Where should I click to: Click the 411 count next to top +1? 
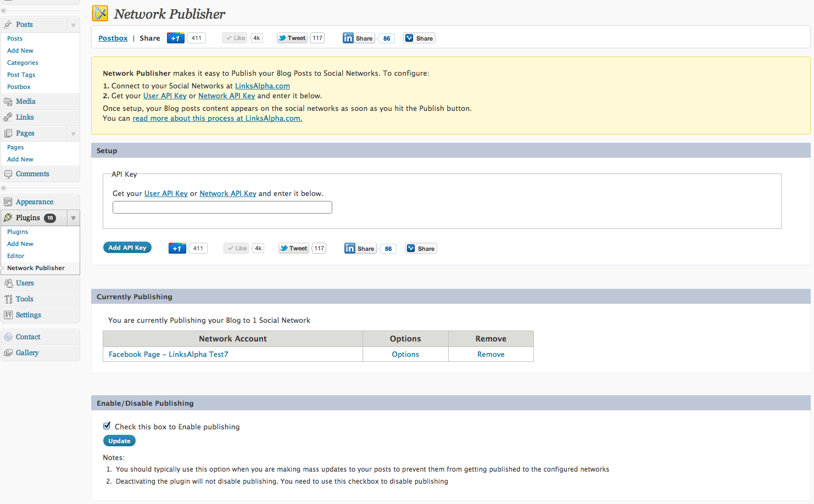196,38
